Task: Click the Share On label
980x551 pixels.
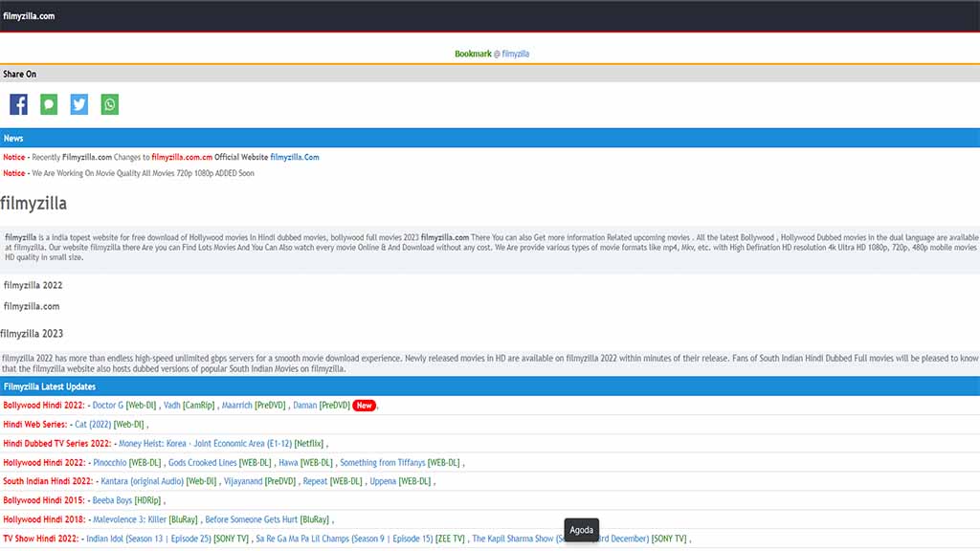Action: coord(19,75)
